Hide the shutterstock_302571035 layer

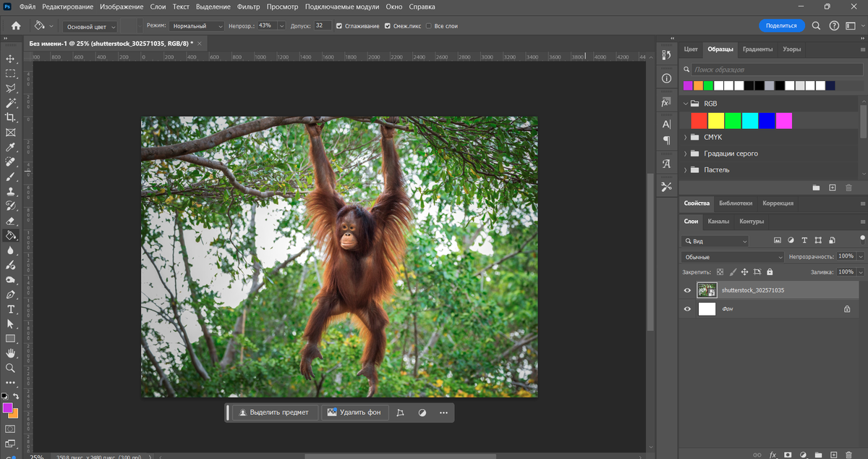tap(687, 290)
